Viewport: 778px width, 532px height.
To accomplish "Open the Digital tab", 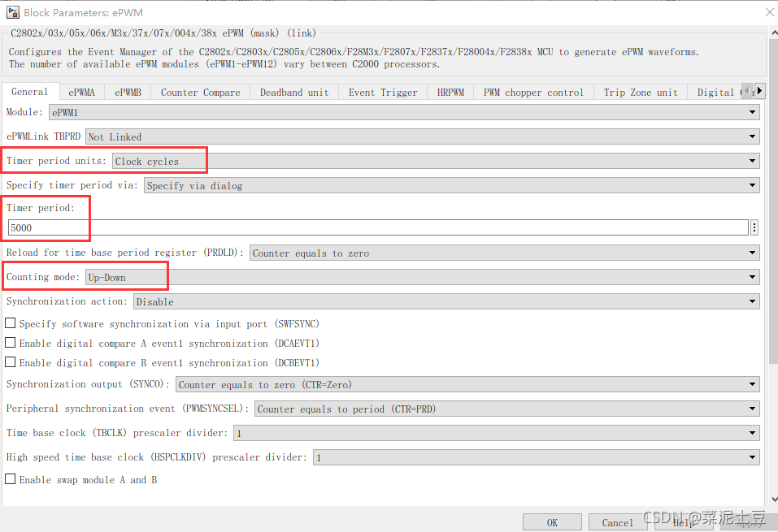I will coord(715,93).
